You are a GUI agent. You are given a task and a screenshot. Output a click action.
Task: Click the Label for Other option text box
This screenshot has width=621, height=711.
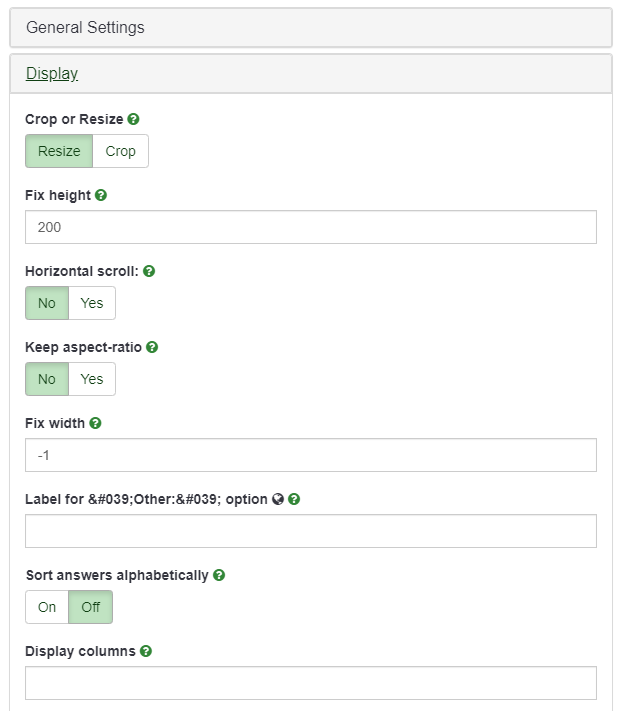(x=310, y=531)
